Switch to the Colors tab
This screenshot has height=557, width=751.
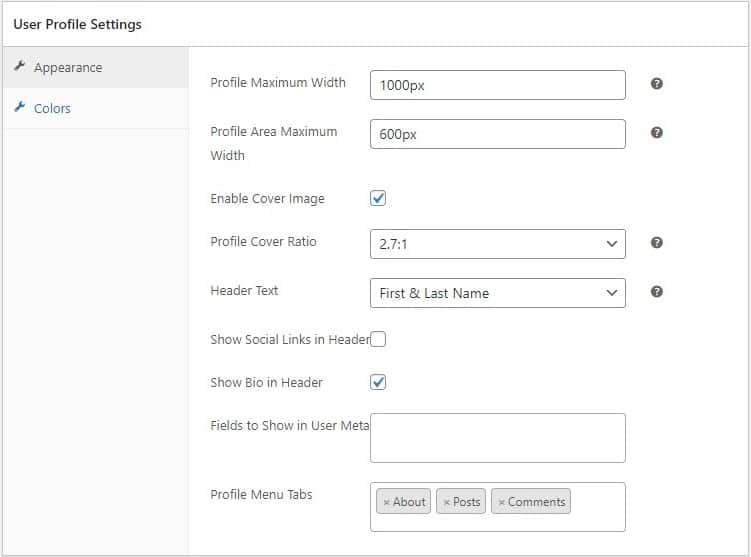52,108
